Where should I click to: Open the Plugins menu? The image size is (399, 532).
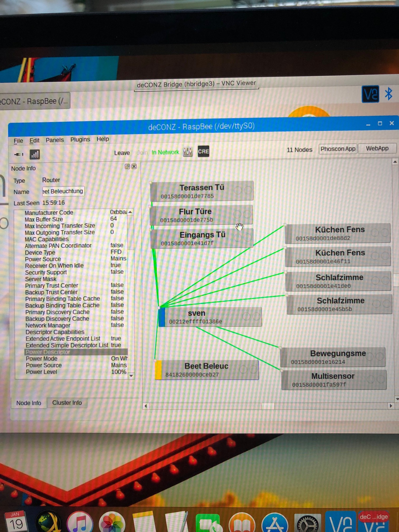[80, 140]
